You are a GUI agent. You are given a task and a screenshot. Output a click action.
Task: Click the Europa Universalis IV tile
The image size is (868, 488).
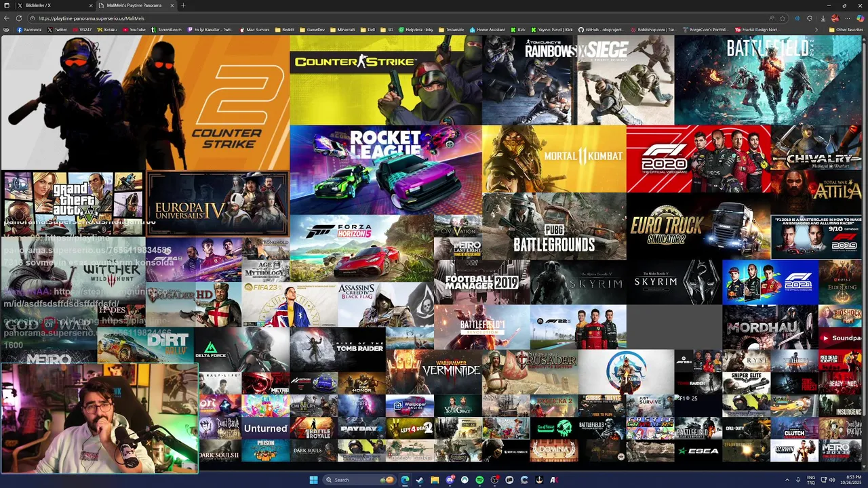point(217,204)
